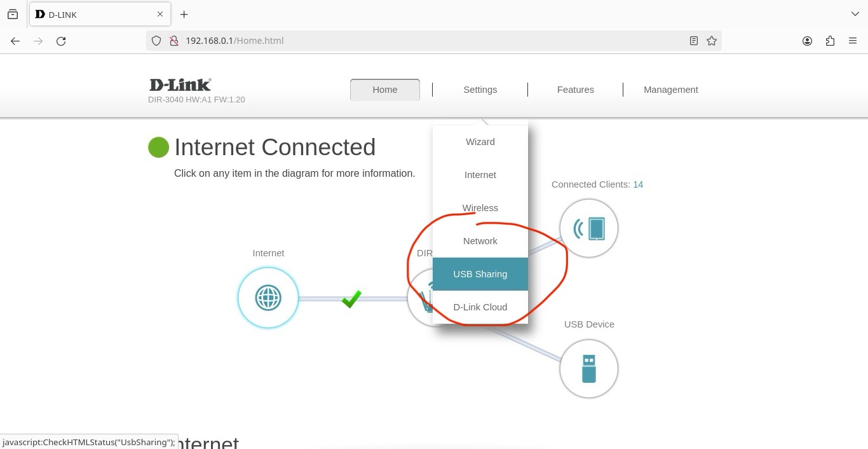Bookmark this page with the star icon

pos(712,41)
